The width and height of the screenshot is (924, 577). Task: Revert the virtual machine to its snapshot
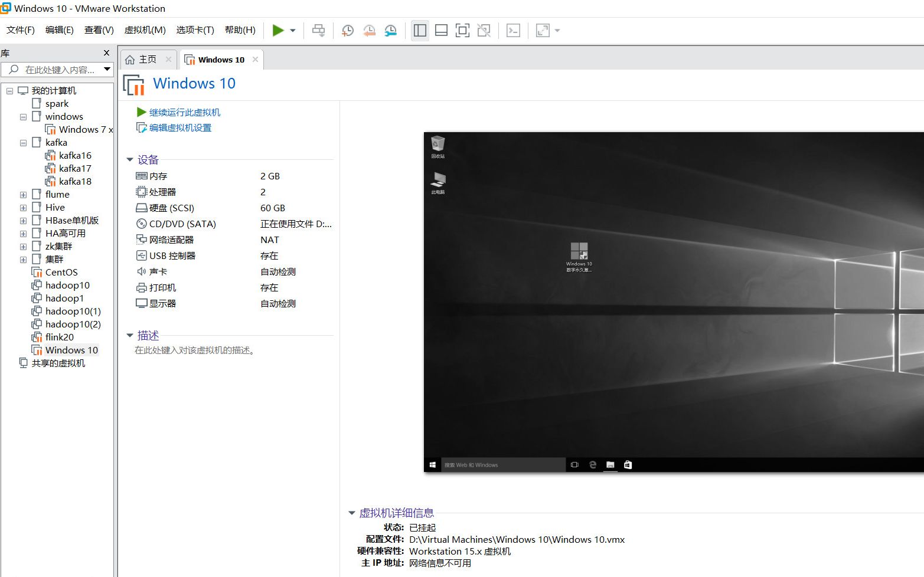pos(369,30)
